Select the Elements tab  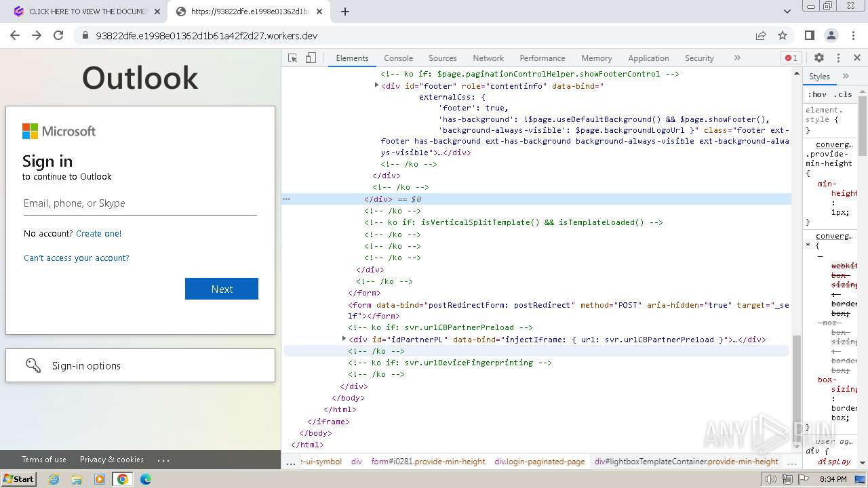pos(352,58)
